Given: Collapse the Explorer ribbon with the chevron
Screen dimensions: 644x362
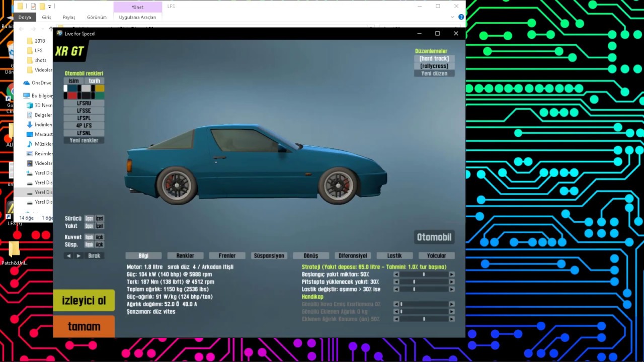Looking at the screenshot, I should point(453,17).
